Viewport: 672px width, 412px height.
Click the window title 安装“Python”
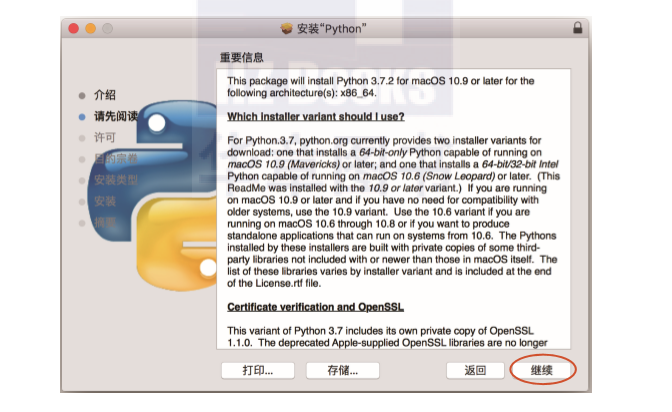pyautogui.click(x=332, y=29)
